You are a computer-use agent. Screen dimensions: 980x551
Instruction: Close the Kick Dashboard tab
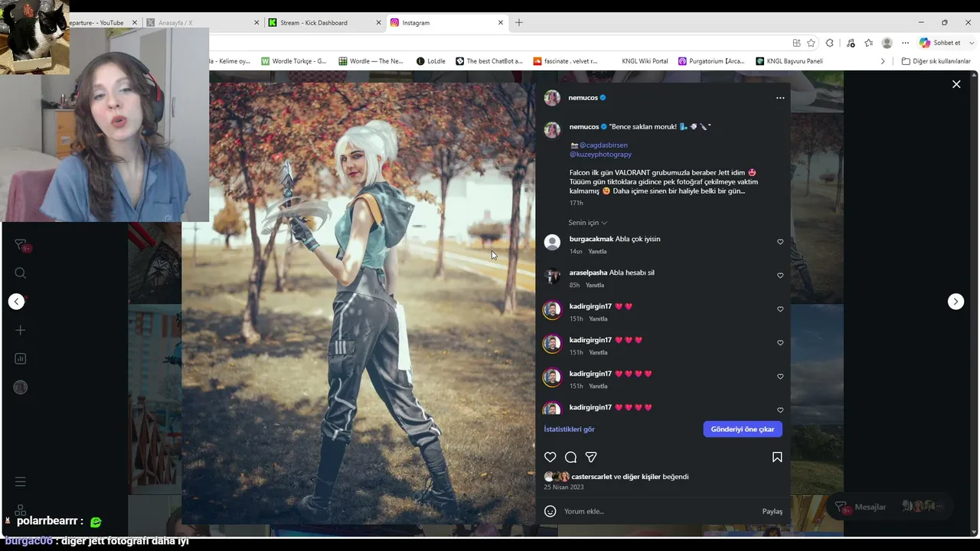(x=378, y=23)
